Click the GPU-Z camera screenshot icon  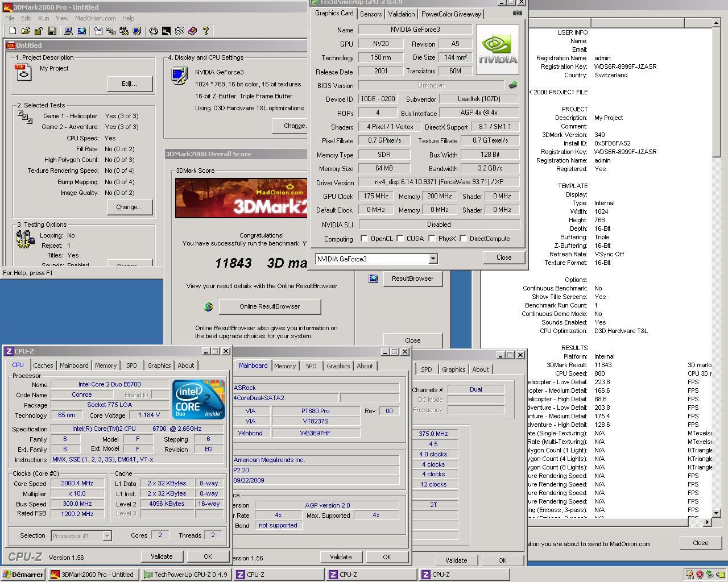tap(517, 13)
